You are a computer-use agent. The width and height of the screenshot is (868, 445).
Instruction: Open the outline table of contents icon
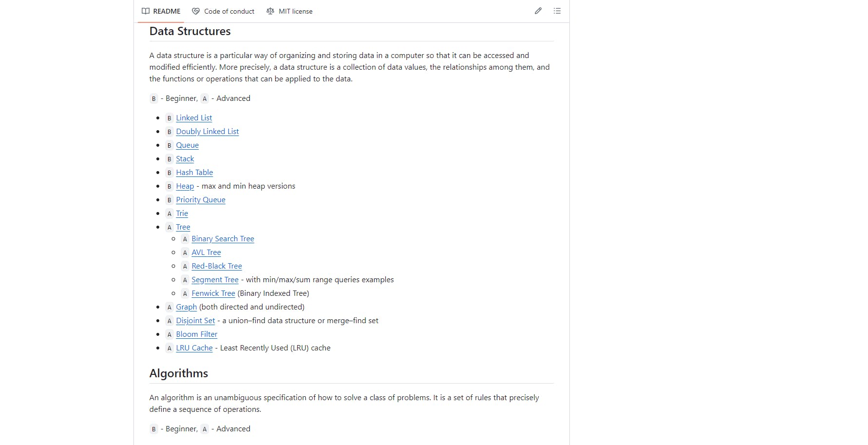(557, 11)
